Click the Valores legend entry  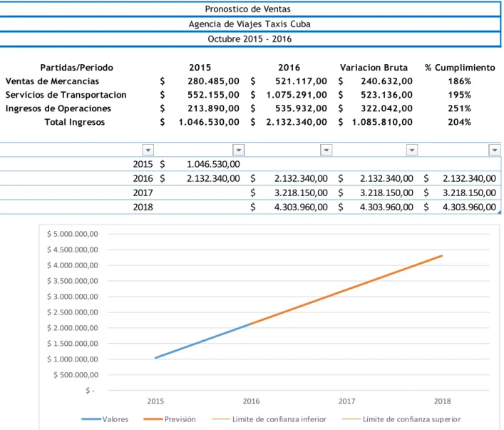tap(105, 419)
